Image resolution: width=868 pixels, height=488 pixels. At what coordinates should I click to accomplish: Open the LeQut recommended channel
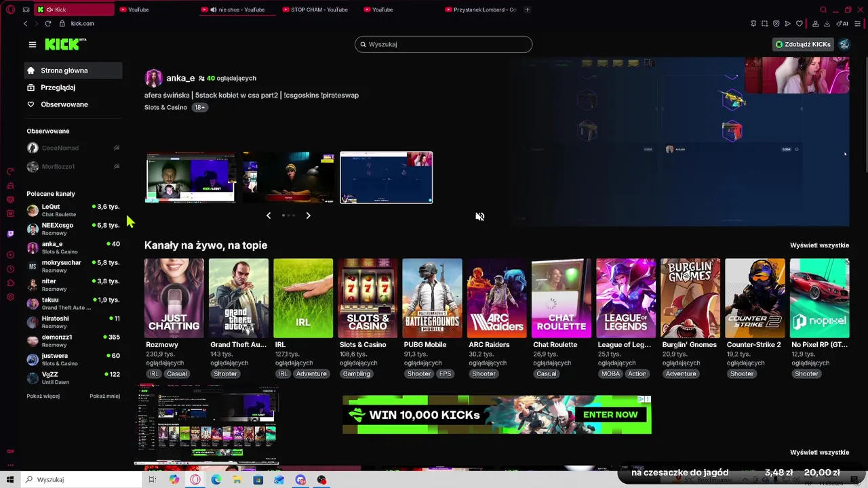pyautogui.click(x=73, y=210)
